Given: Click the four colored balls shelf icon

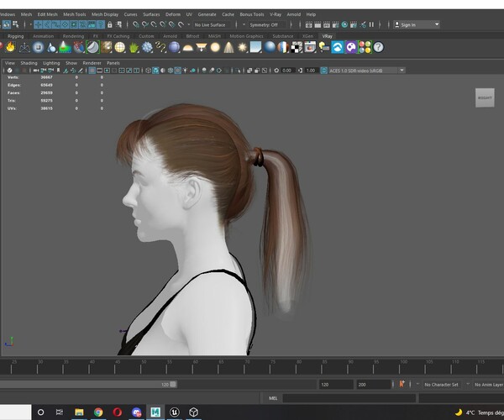Looking at the screenshot, I should pyautogui.click(x=365, y=47).
